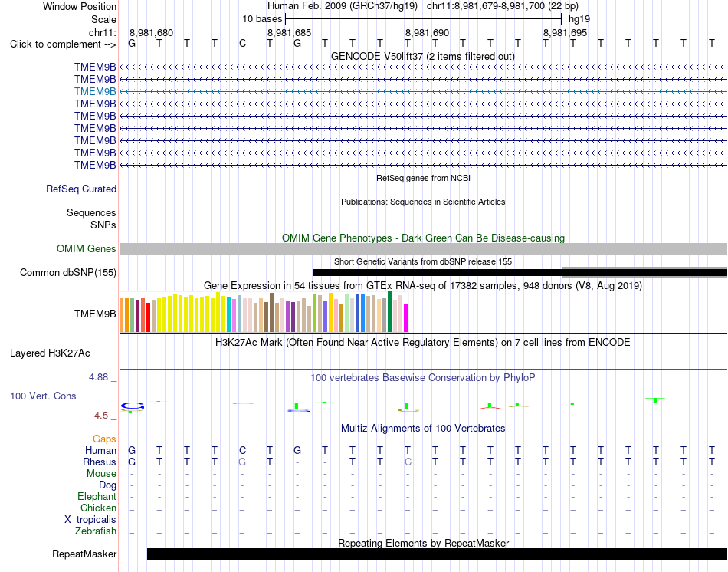This screenshot has height=572, width=728.
Task: Click the 4.88 PhyloP upper limit value
Action: [x=98, y=377]
